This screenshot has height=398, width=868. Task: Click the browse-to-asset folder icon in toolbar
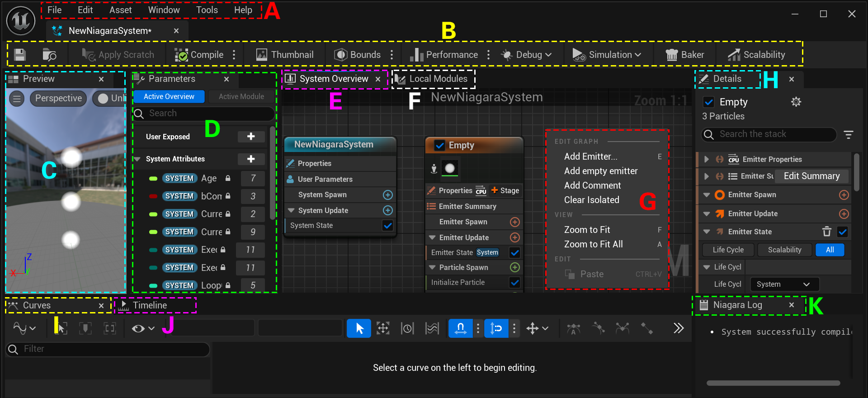tap(49, 55)
